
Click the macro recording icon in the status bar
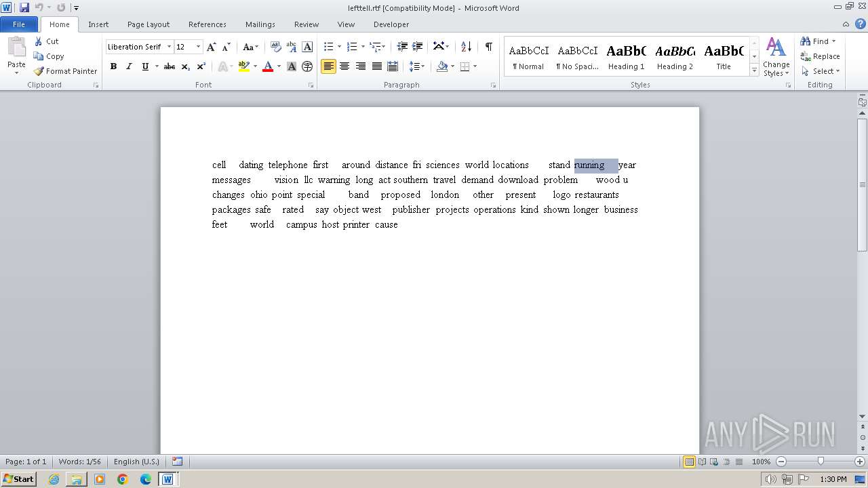click(x=177, y=462)
